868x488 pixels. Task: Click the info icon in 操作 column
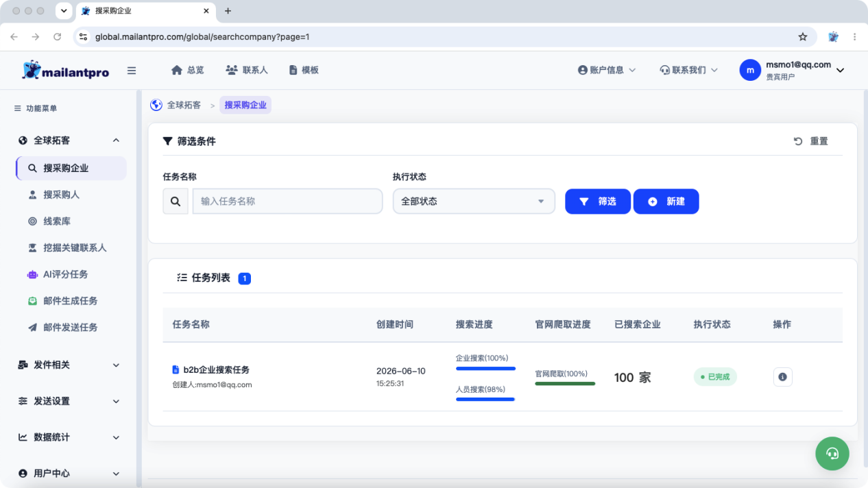point(783,377)
